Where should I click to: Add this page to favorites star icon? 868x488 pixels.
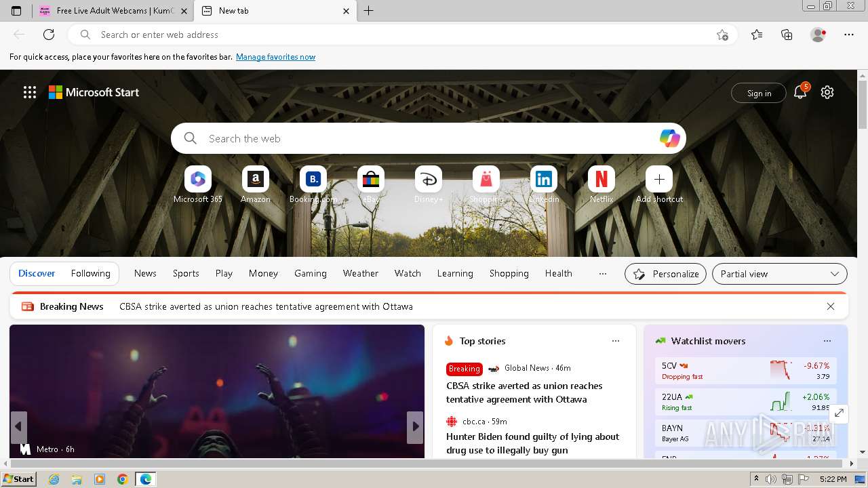(x=722, y=35)
